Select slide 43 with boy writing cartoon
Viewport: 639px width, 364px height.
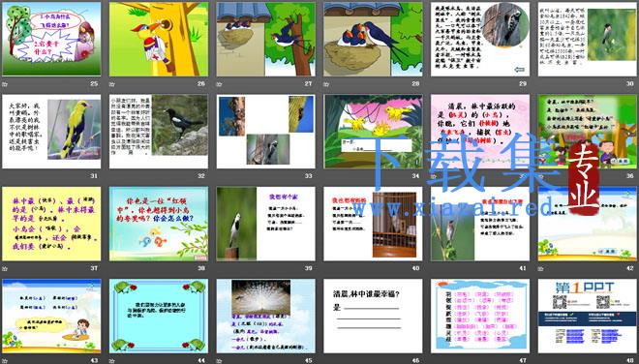51,316
